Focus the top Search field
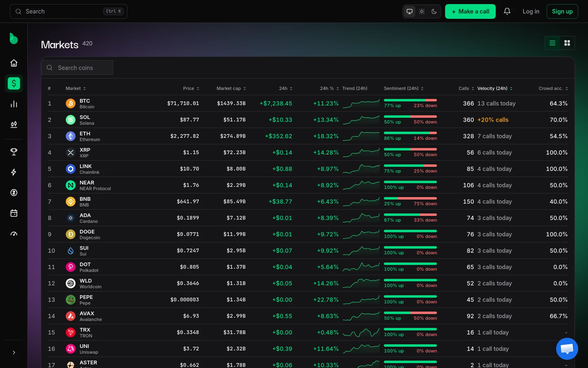 [69, 11]
